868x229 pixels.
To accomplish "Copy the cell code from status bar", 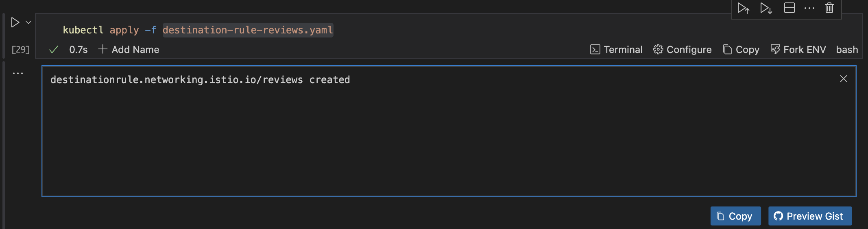I will point(741,50).
